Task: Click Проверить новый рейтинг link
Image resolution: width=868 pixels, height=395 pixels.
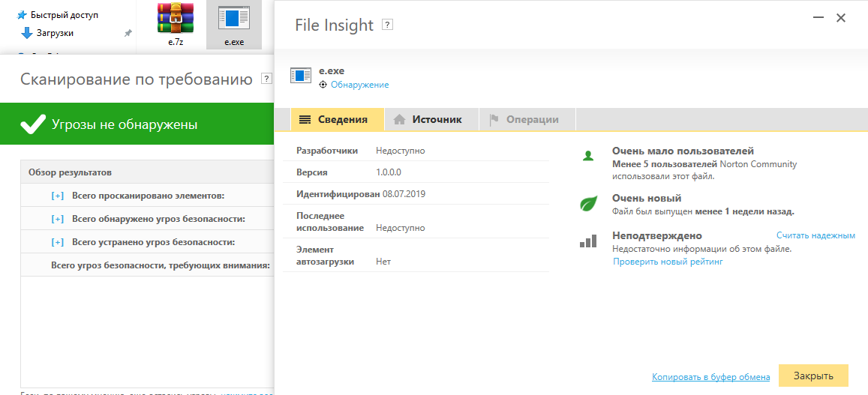Action: pyautogui.click(x=668, y=262)
